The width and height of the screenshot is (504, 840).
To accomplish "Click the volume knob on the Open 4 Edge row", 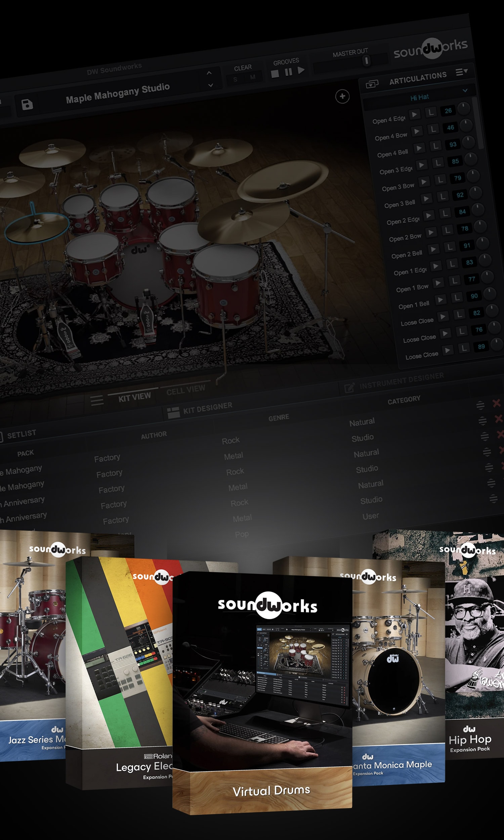I will pos(463,108).
